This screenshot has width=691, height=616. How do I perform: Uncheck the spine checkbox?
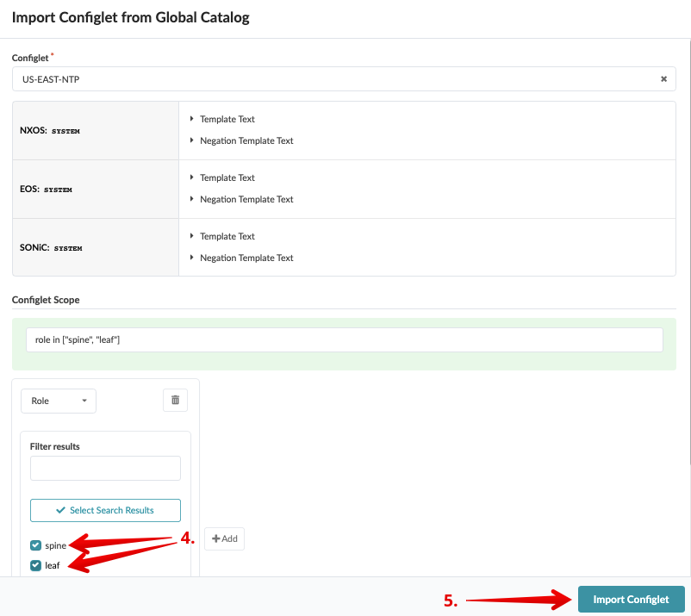[34, 545]
